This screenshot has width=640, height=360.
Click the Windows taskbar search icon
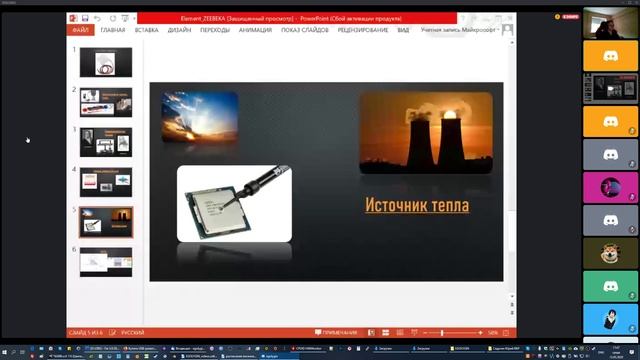(13, 352)
